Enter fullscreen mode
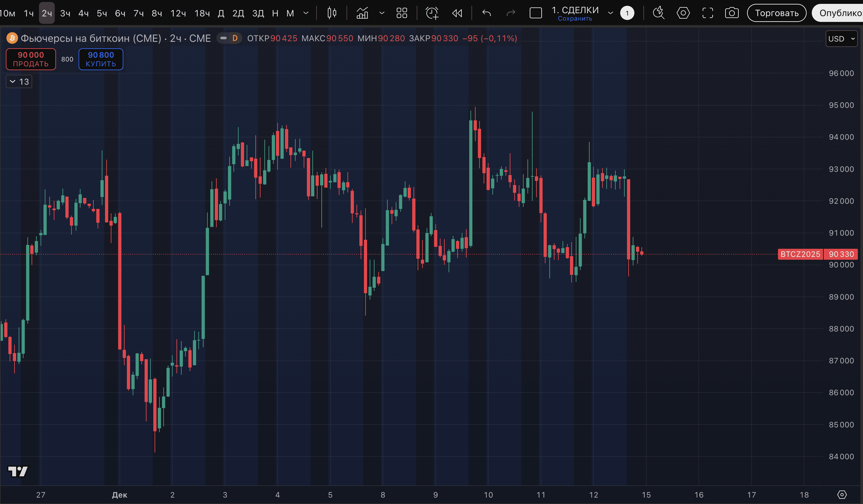The image size is (863, 504). (707, 13)
